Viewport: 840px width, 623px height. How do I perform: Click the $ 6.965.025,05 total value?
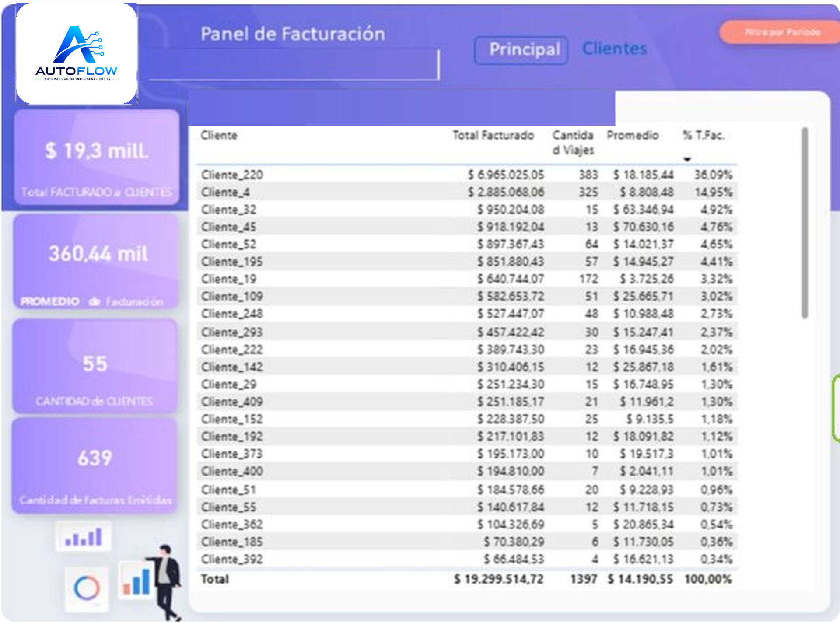(506, 175)
